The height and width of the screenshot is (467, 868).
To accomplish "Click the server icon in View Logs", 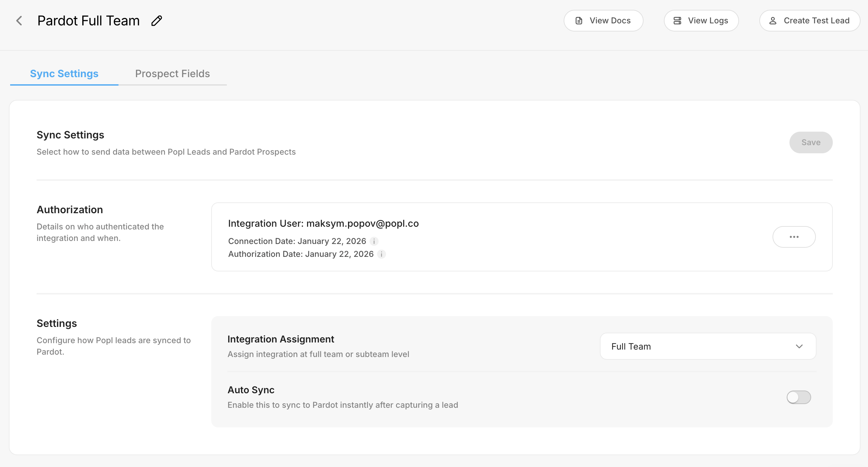I will (x=677, y=21).
